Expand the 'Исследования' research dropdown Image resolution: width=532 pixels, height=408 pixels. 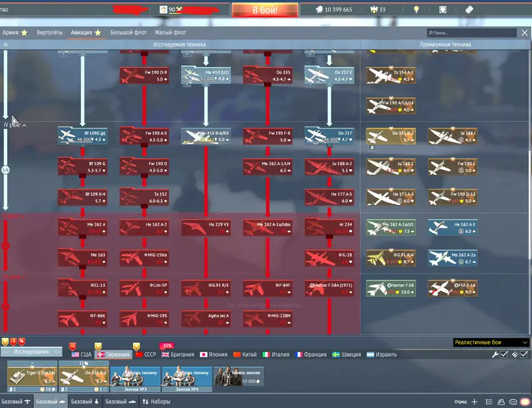(31, 352)
